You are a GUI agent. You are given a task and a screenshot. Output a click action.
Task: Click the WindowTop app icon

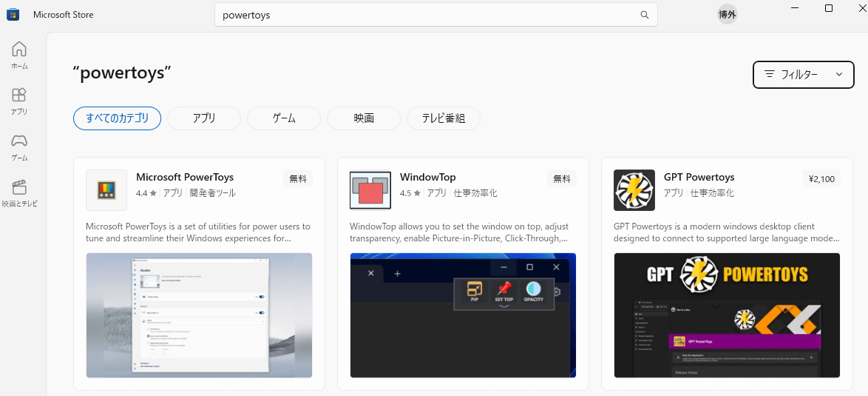pos(370,190)
